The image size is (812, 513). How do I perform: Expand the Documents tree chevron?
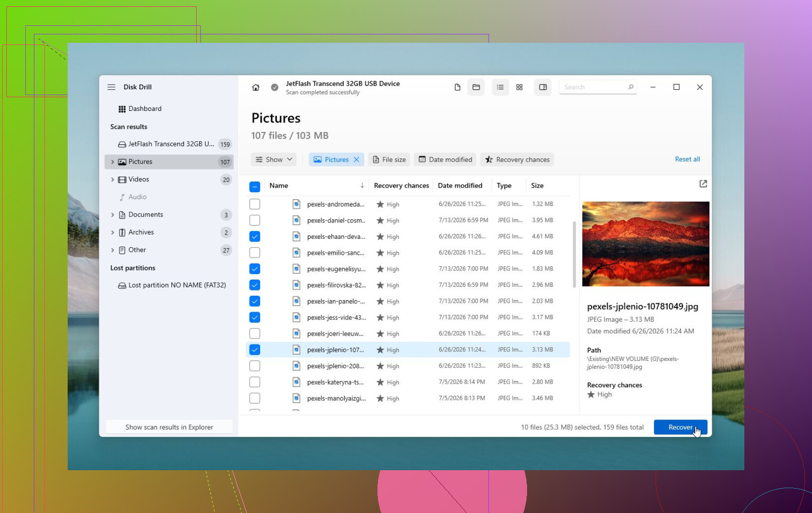point(113,214)
